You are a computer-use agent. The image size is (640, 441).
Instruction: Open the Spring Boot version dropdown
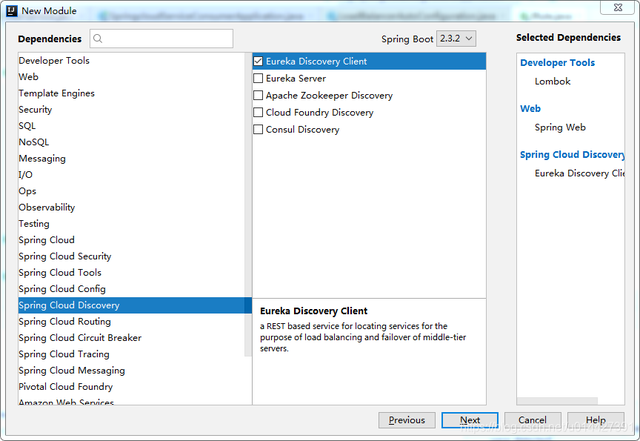click(456, 39)
